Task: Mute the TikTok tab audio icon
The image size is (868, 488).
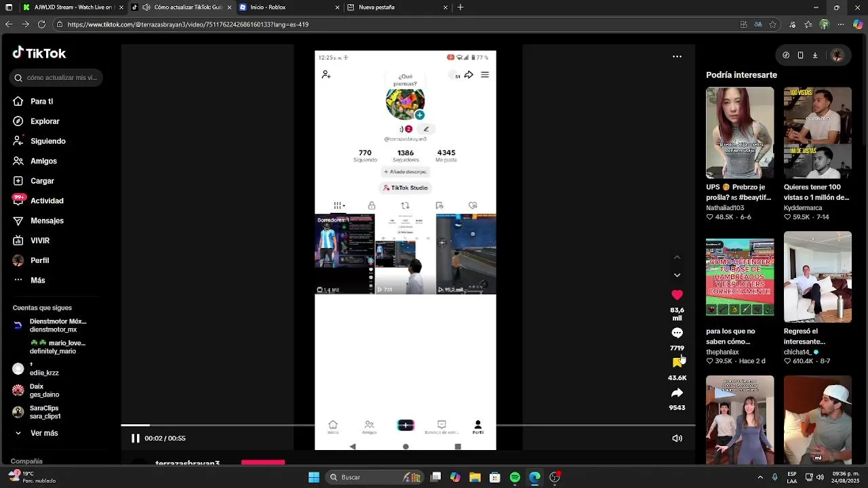Action: [146, 7]
